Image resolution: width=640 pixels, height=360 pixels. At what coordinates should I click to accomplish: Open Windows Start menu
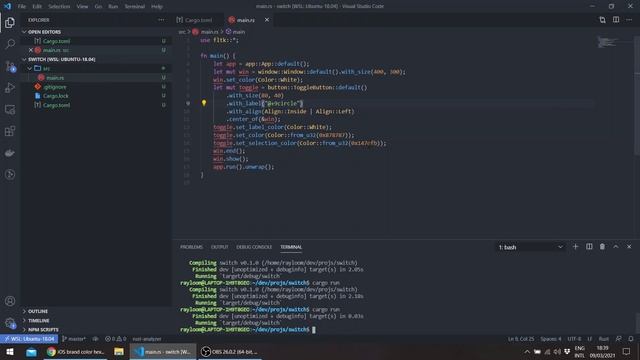(x=10, y=351)
